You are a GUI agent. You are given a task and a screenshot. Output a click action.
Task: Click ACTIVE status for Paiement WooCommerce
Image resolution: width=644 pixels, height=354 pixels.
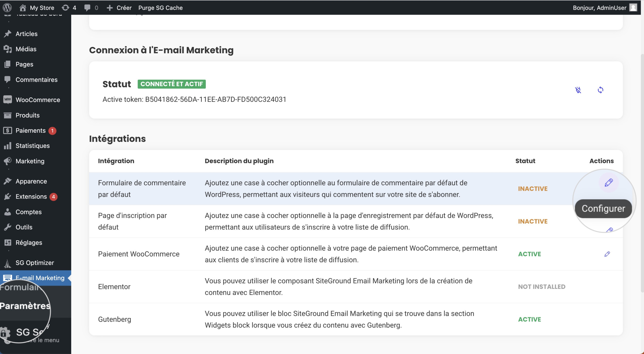tap(530, 254)
